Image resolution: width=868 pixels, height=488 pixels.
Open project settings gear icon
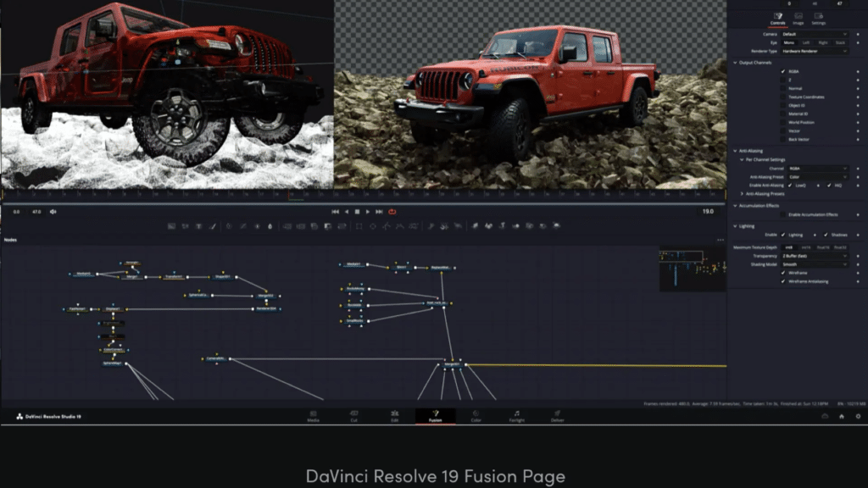[x=858, y=417]
